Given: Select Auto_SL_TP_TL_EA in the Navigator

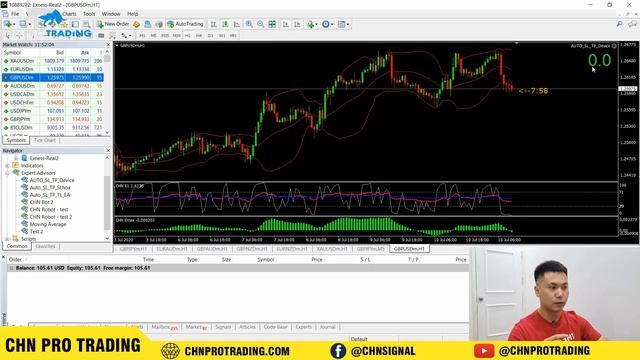Looking at the screenshot, I should coord(50,195).
